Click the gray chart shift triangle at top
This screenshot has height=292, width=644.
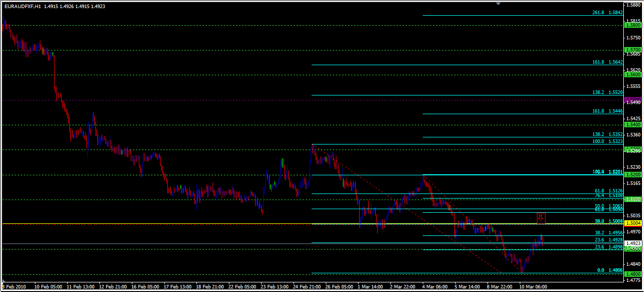(x=499, y=4)
